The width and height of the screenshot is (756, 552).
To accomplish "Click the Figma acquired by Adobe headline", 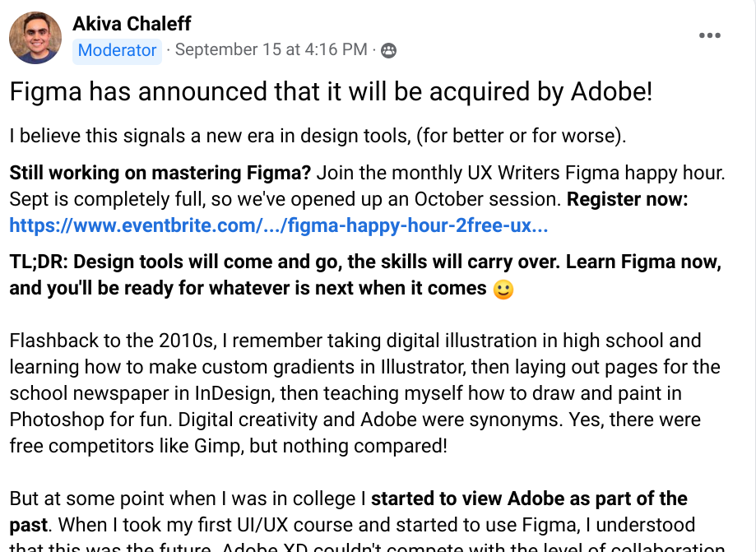I will click(x=331, y=91).
